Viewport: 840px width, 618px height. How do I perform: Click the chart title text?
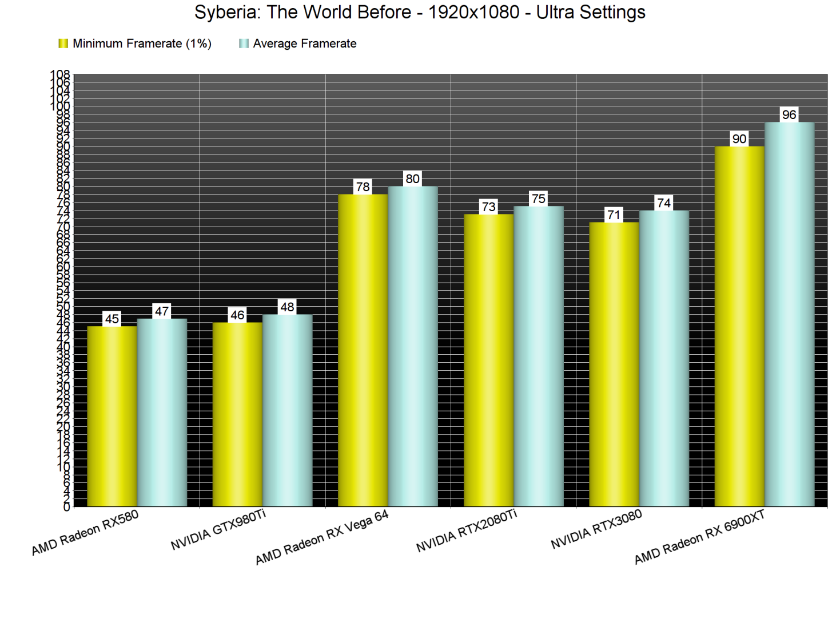pos(420,12)
